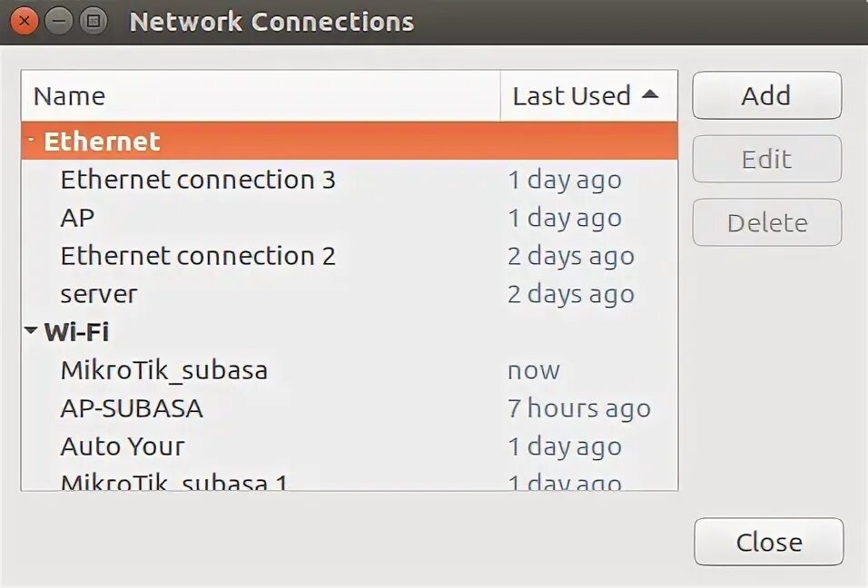Select AP-SUBASA Wi-Fi connection
This screenshot has width=868, height=588.
[132, 408]
